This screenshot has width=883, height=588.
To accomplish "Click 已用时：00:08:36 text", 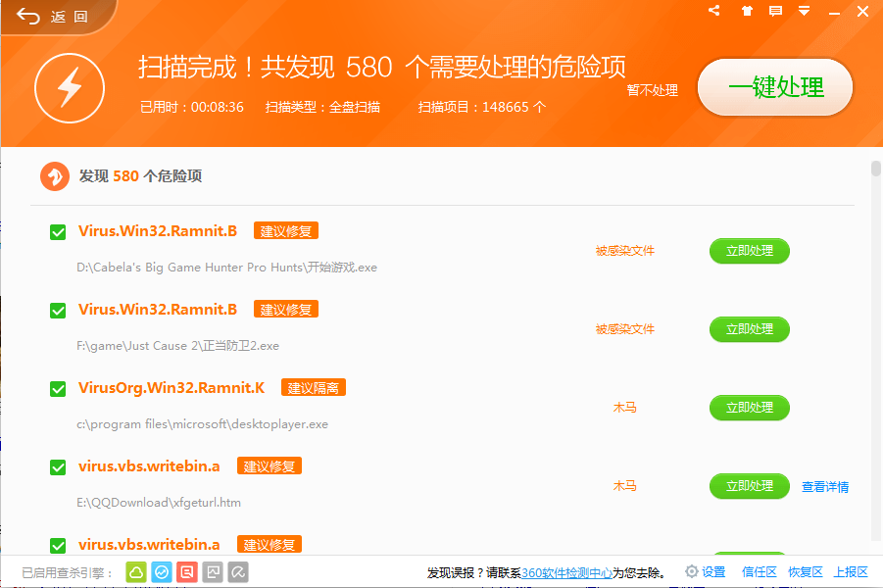I will coord(191,107).
